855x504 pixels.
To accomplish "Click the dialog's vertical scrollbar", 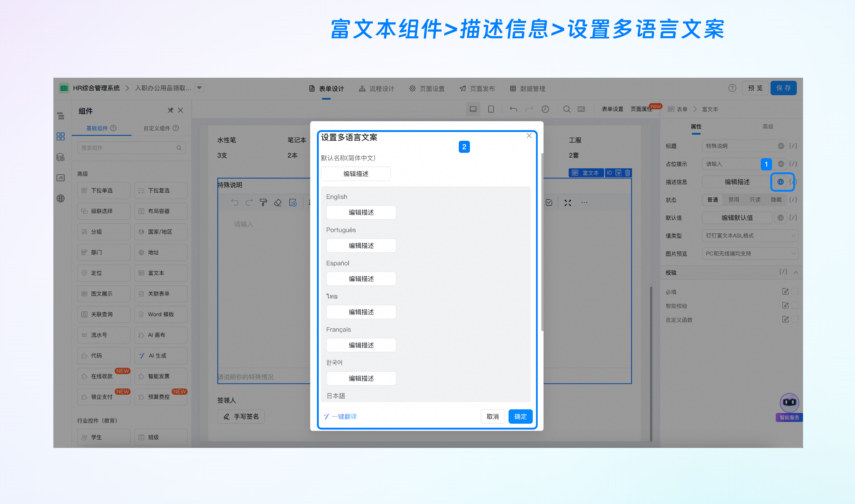I will pyautogui.click(x=542, y=242).
